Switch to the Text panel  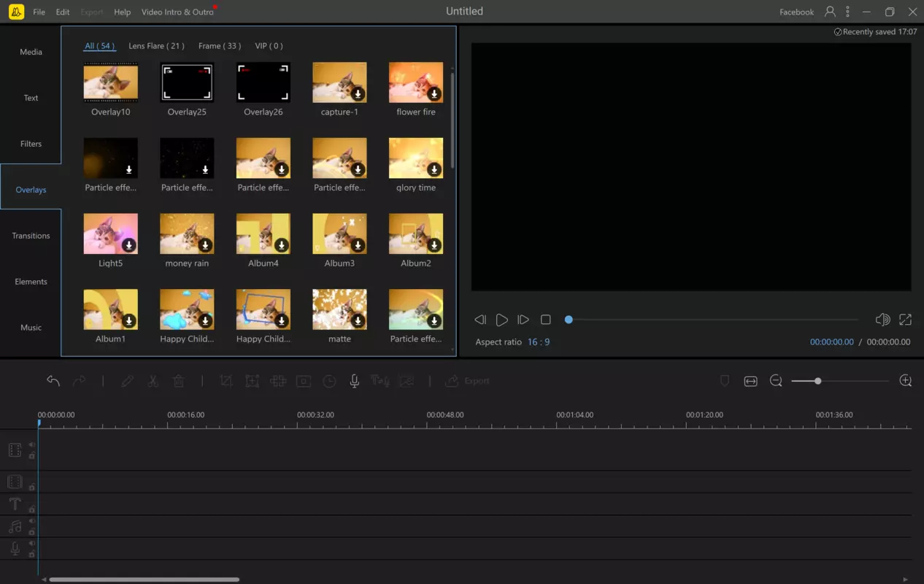tap(31, 98)
